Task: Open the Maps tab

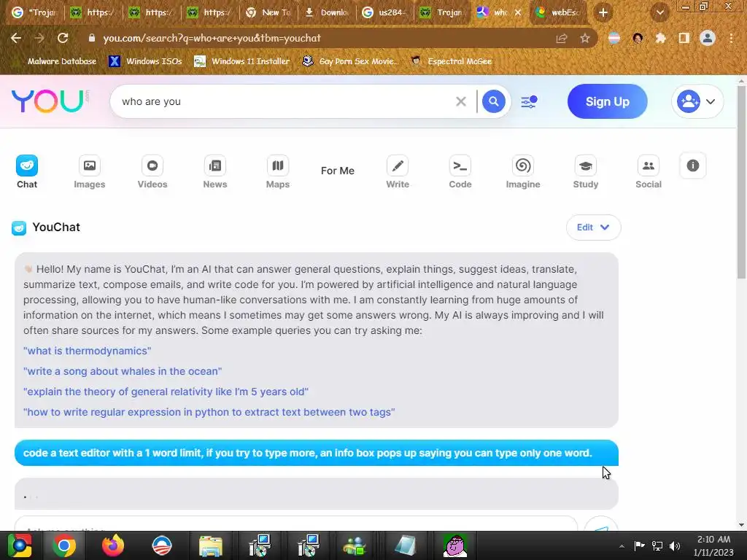Action: (278, 172)
